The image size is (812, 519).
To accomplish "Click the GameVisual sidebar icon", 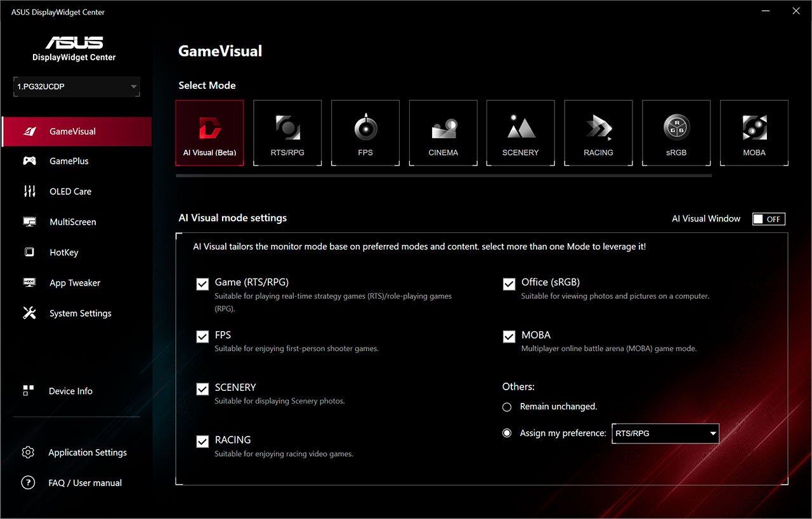I will [x=29, y=131].
